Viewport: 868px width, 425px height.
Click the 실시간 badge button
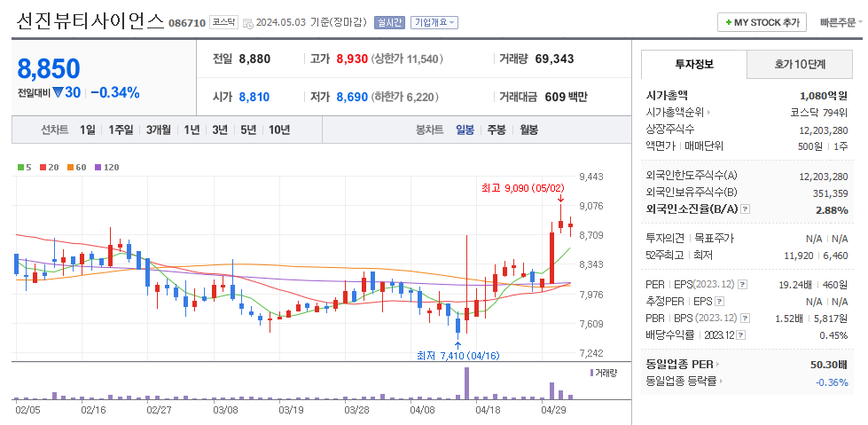click(x=390, y=23)
